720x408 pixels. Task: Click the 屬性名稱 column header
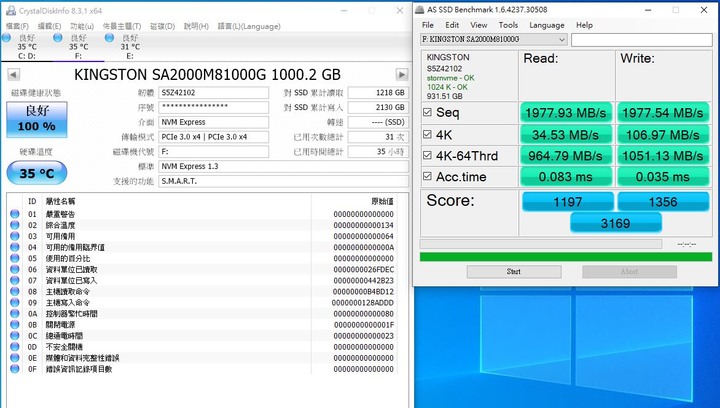pyautogui.click(x=60, y=201)
